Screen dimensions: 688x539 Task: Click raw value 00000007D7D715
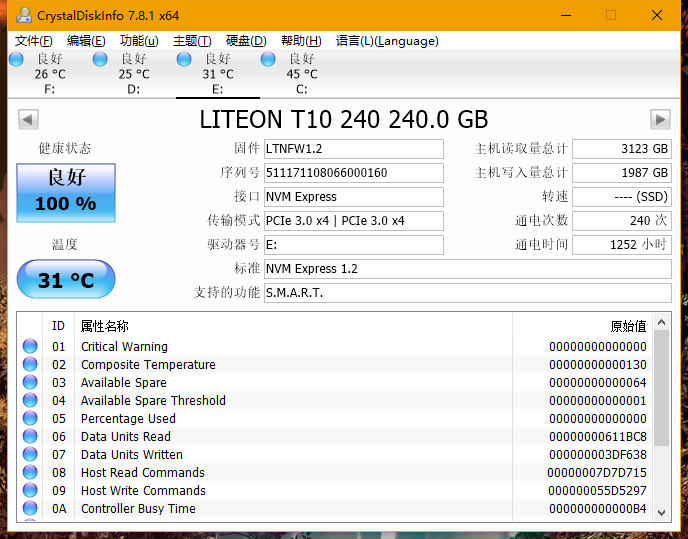(597, 473)
